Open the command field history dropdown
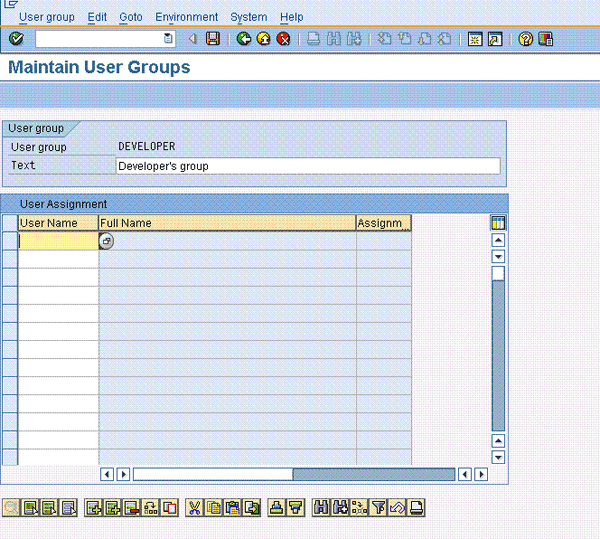Image resolution: width=600 pixels, height=539 pixels. (x=169, y=39)
